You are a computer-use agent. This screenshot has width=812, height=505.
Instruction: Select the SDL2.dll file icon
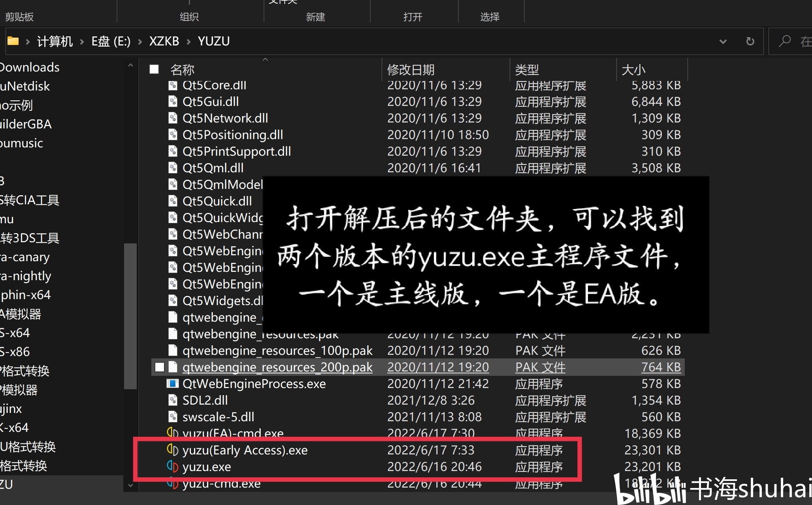173,400
